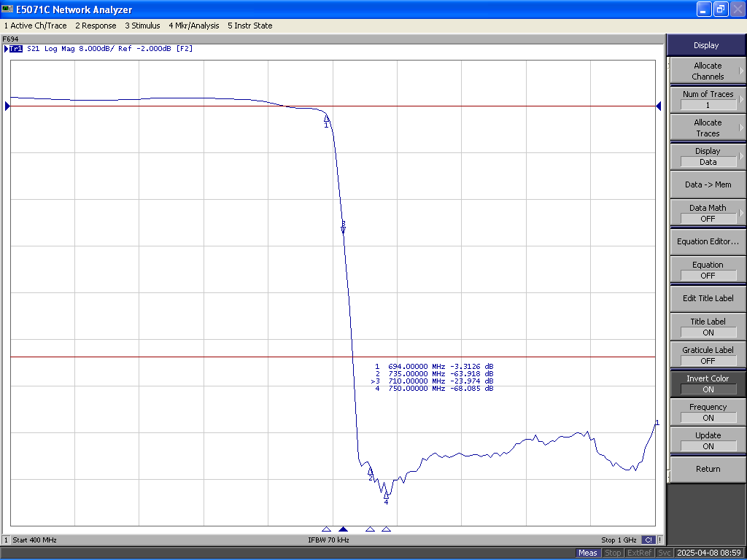Expand the Num of Traces softkey
Image resolution: width=747 pixels, height=560 pixels.
pyautogui.click(x=708, y=99)
